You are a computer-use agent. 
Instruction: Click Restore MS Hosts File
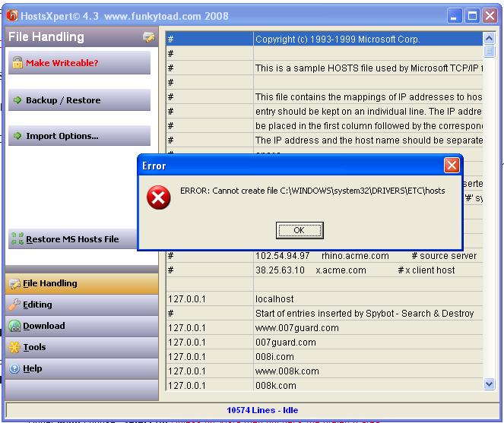point(73,239)
